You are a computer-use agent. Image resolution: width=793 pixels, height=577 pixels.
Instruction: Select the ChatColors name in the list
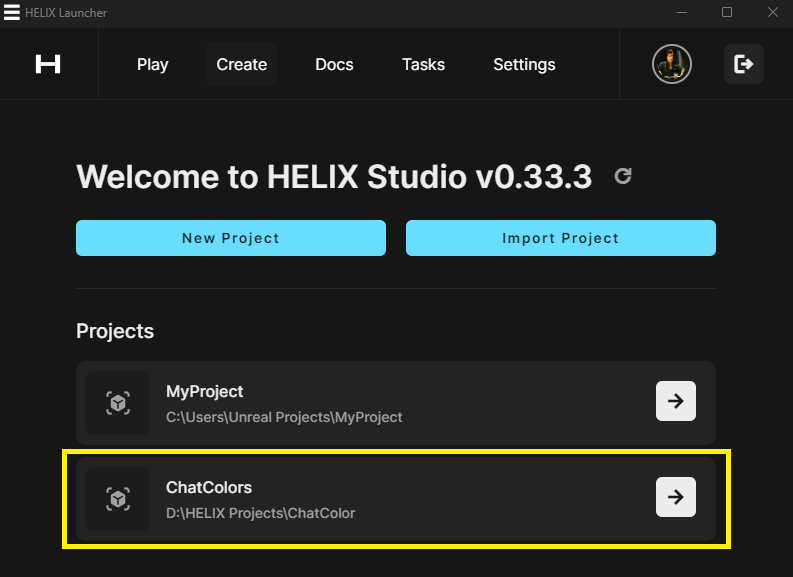[x=209, y=488]
